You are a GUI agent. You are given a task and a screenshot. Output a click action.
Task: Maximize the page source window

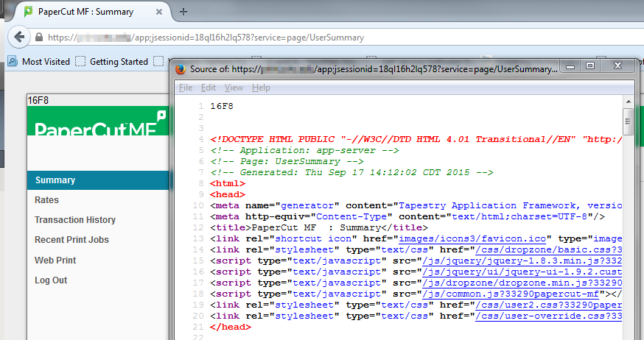[x=590, y=66]
